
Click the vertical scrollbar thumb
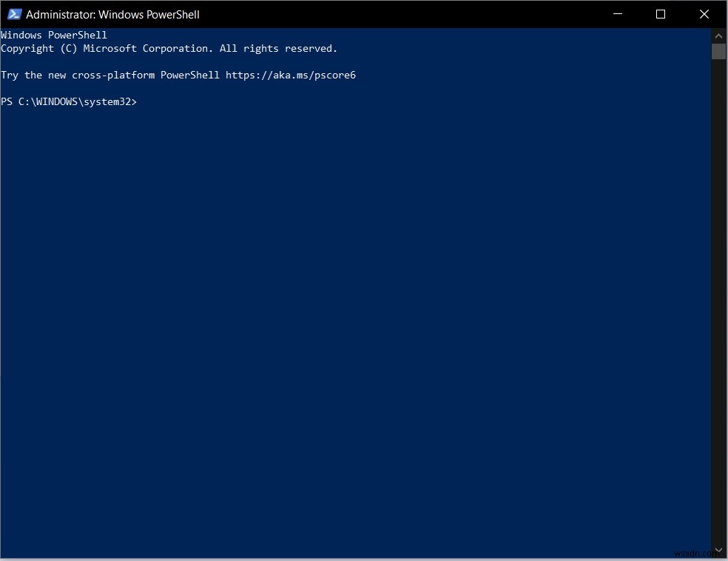tap(718, 51)
